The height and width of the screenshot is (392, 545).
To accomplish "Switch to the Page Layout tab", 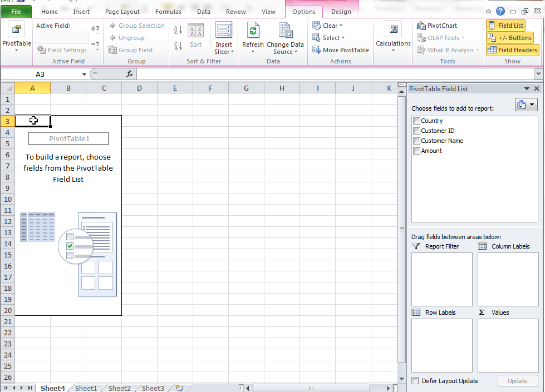I will pyautogui.click(x=122, y=12).
